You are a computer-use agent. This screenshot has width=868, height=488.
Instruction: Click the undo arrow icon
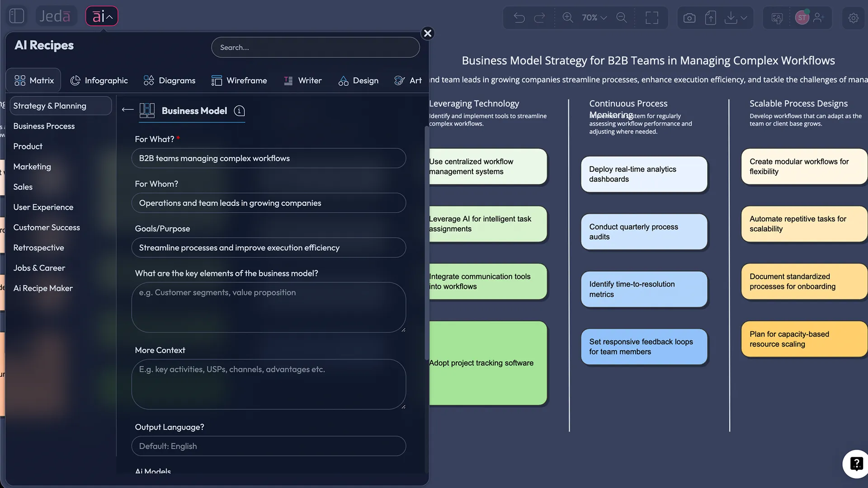[x=519, y=18]
